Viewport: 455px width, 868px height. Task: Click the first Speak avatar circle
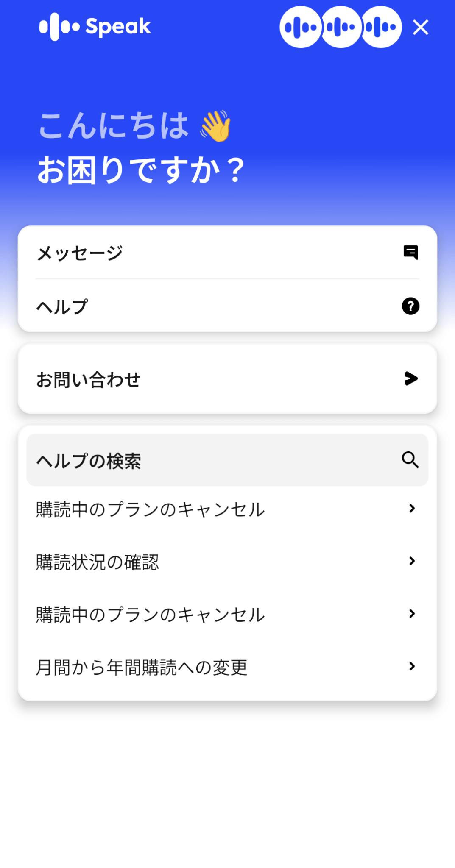(300, 27)
